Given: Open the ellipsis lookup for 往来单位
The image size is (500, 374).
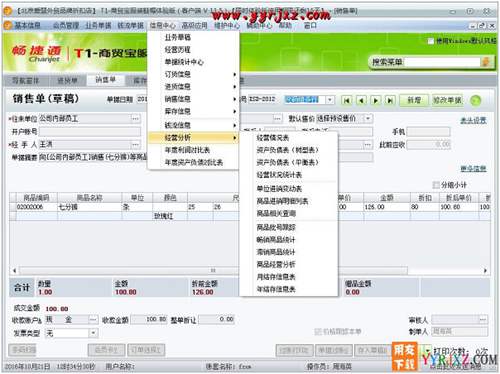Looking at the screenshot, I should point(135,119).
